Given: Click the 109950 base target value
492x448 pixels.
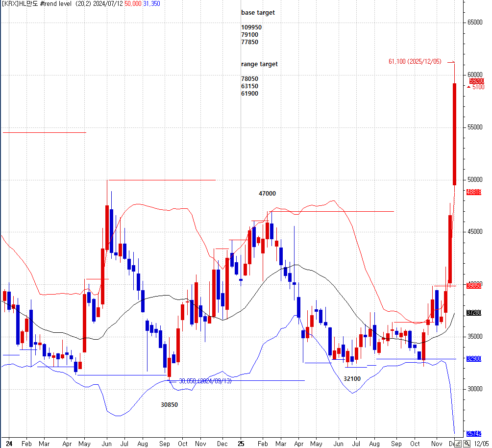Looking at the screenshot, I should pyautogui.click(x=251, y=27).
